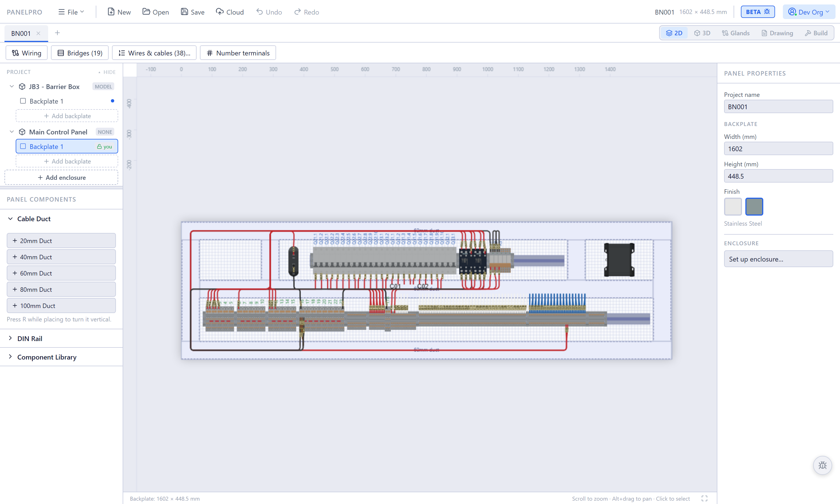Viewport: 840px width, 504px height.
Task: Toggle the Wiring mode button
Action: coord(27,53)
